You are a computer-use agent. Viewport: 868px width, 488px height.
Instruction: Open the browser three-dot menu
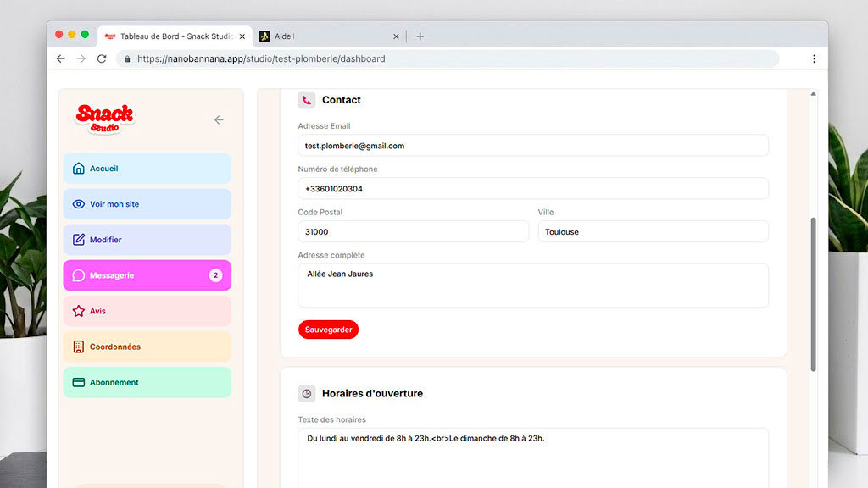[x=814, y=58]
